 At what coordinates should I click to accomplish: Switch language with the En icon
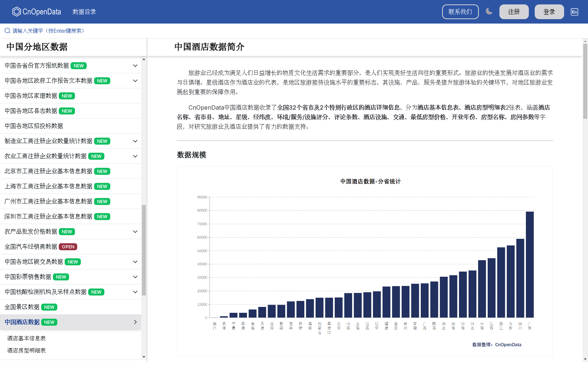click(x=574, y=12)
